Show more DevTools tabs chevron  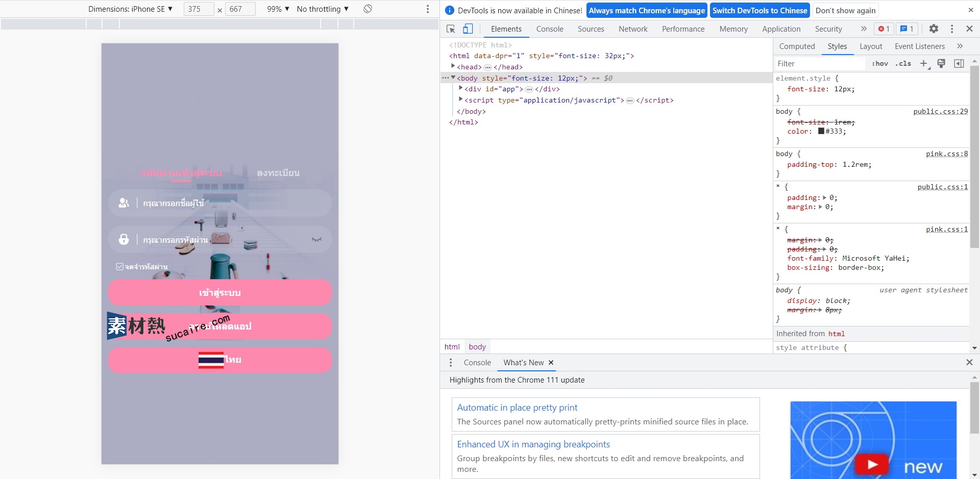pos(864,29)
